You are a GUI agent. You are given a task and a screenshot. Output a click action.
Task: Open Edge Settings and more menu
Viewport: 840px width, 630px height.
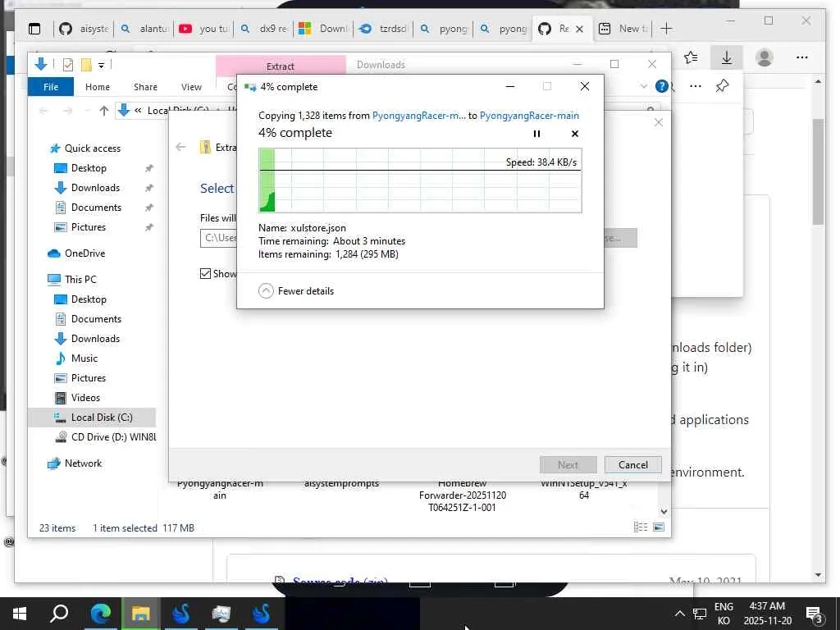coord(802,57)
